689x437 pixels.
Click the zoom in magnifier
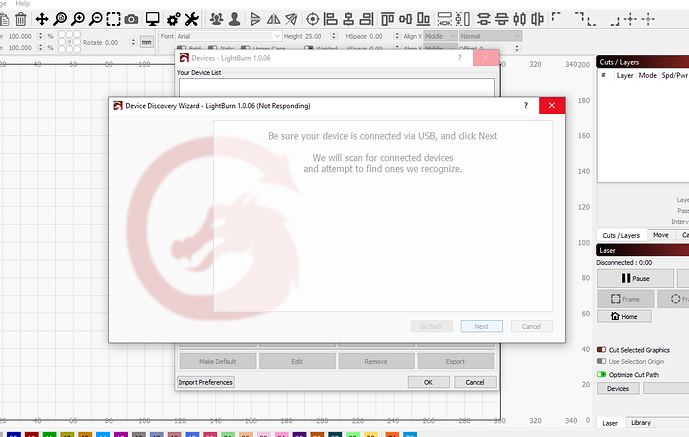(78, 19)
